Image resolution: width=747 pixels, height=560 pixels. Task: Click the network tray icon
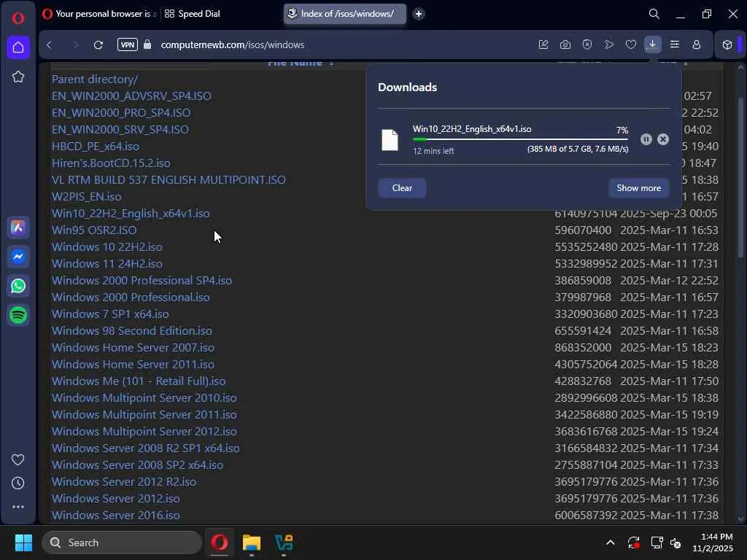[x=657, y=542]
